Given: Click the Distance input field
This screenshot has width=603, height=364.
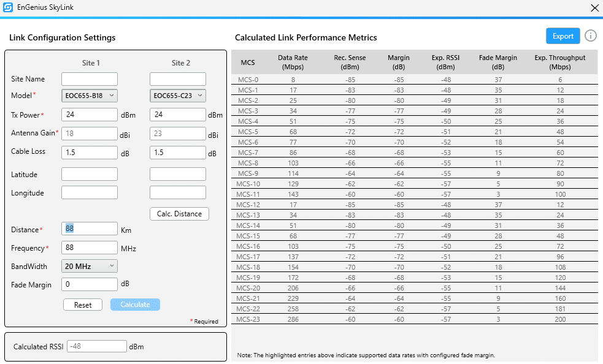Looking at the screenshot, I should (89, 229).
